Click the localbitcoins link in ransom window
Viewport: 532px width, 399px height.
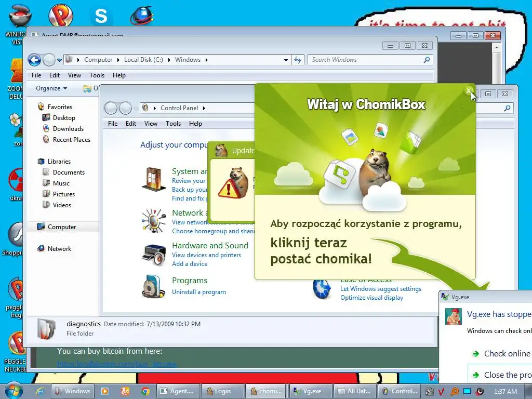click(117, 364)
